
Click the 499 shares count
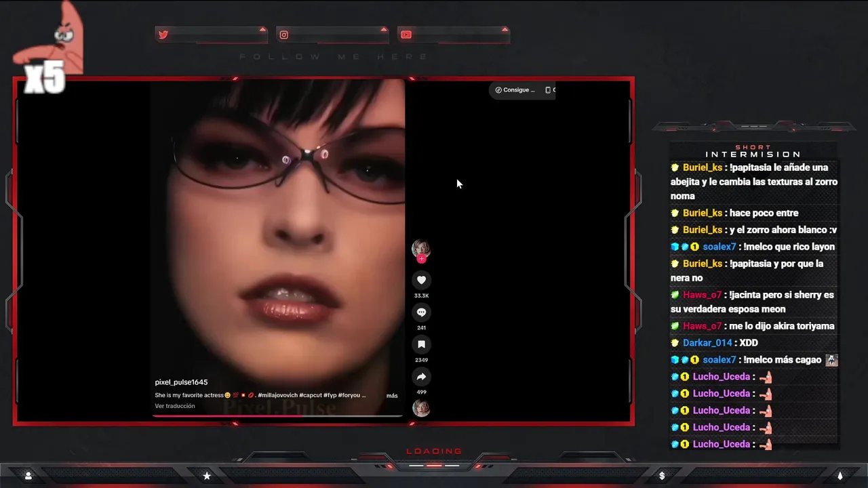pyautogui.click(x=421, y=392)
